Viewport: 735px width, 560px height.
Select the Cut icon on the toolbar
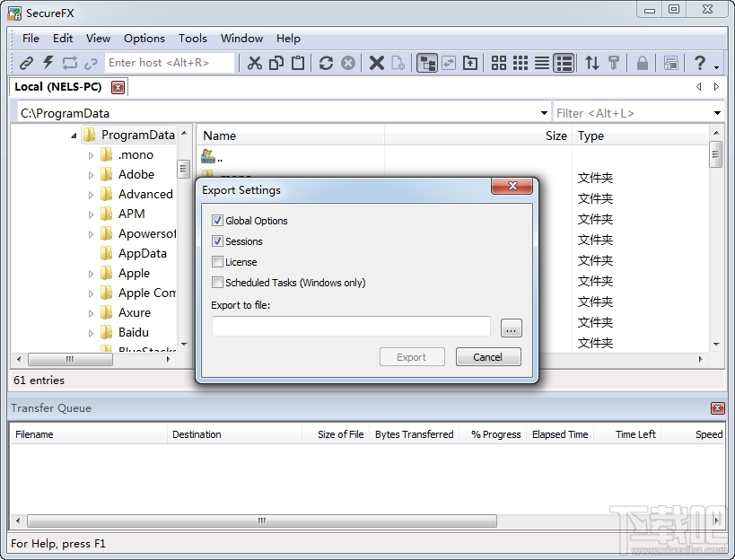click(x=256, y=63)
